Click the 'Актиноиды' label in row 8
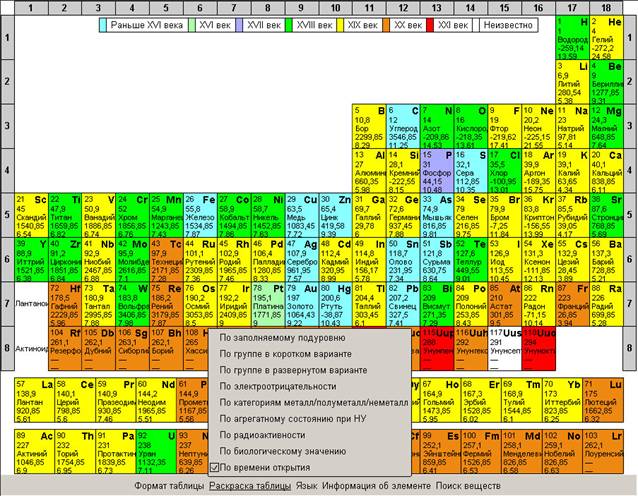This screenshot has width=638, height=496. pyautogui.click(x=31, y=349)
